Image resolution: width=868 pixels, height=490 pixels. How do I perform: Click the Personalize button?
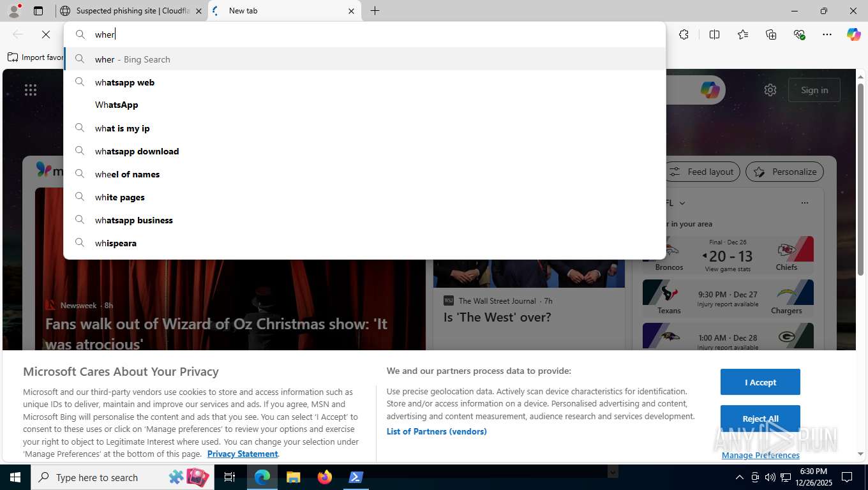coord(785,172)
